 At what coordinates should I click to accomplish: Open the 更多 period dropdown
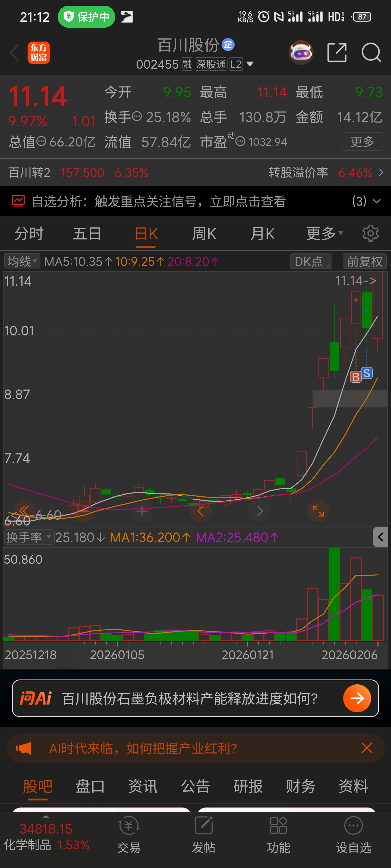click(x=324, y=233)
